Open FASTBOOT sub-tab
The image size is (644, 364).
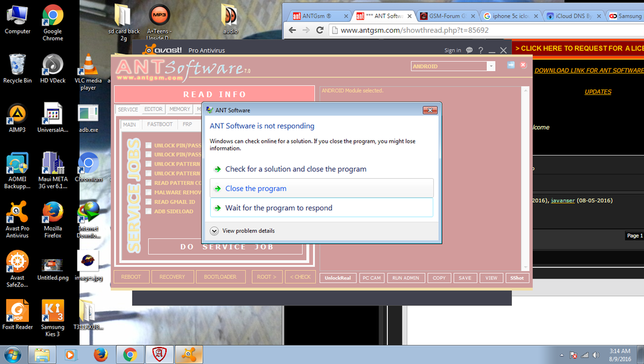point(160,124)
